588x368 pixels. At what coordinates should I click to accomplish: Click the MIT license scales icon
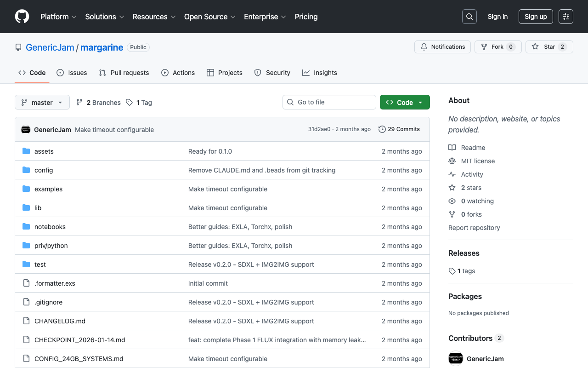pyautogui.click(x=452, y=161)
